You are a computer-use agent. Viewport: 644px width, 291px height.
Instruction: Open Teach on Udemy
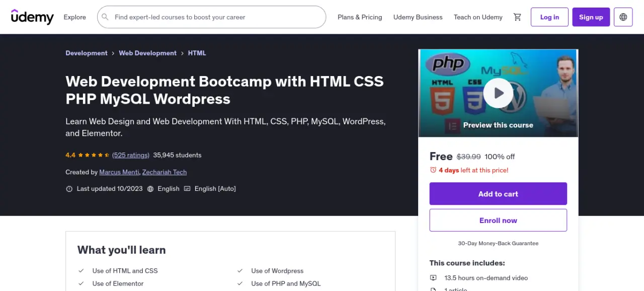tap(478, 17)
